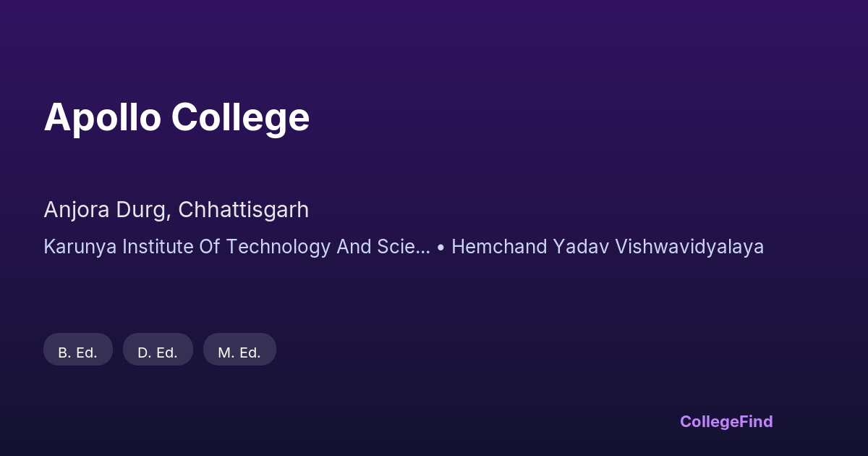868x456 pixels.
Task: Select the D. Ed. course pill
Action: click(158, 350)
